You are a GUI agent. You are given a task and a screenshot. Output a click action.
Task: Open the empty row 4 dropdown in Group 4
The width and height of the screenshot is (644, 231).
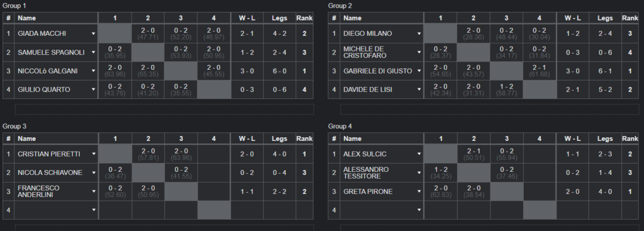click(x=419, y=210)
